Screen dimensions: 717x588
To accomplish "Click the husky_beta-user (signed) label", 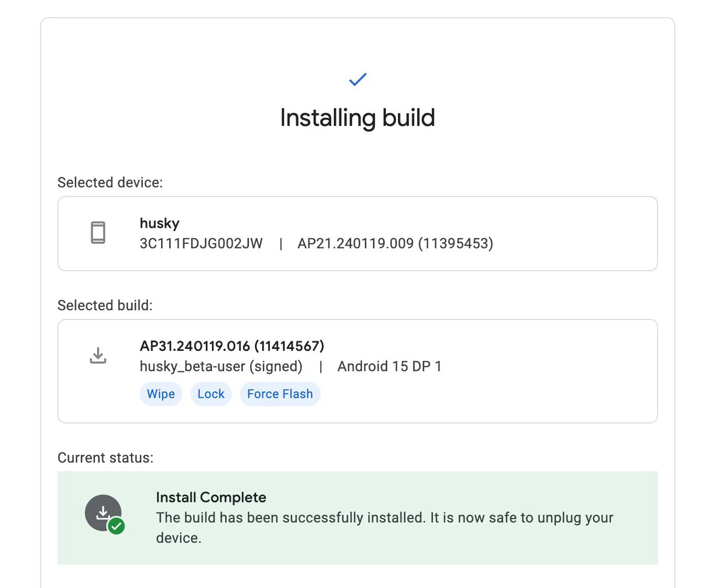I will click(221, 367).
